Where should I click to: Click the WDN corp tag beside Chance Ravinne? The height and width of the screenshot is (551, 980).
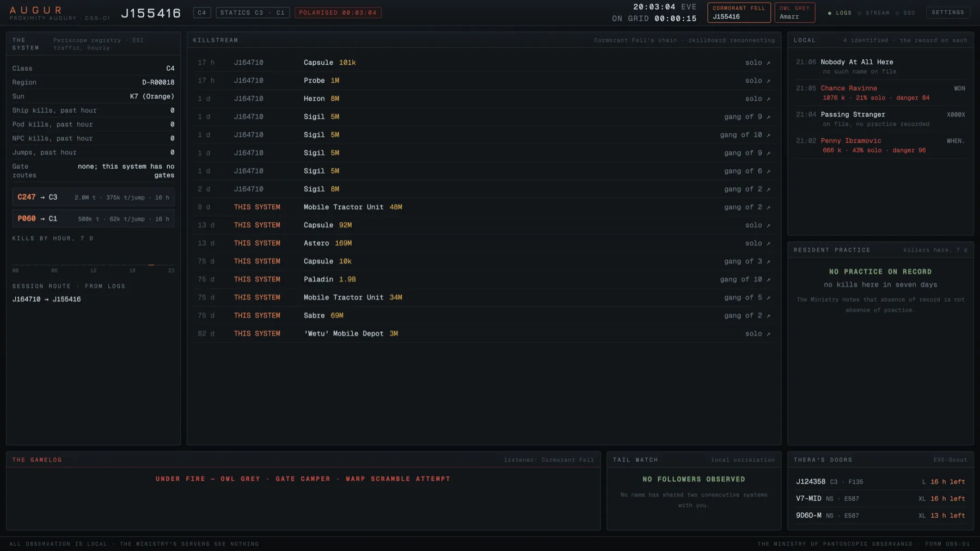[x=959, y=88]
